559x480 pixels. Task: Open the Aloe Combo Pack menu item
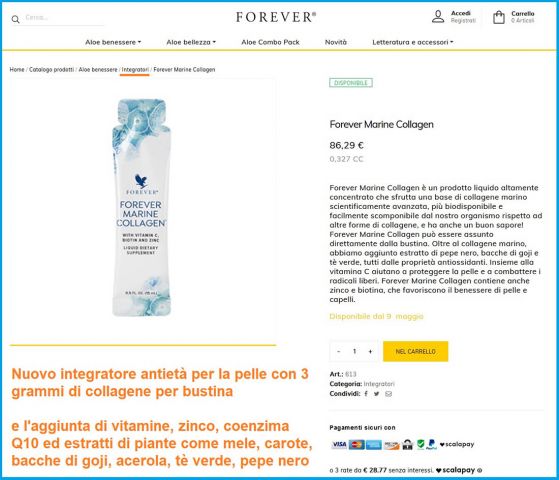pyautogui.click(x=270, y=42)
